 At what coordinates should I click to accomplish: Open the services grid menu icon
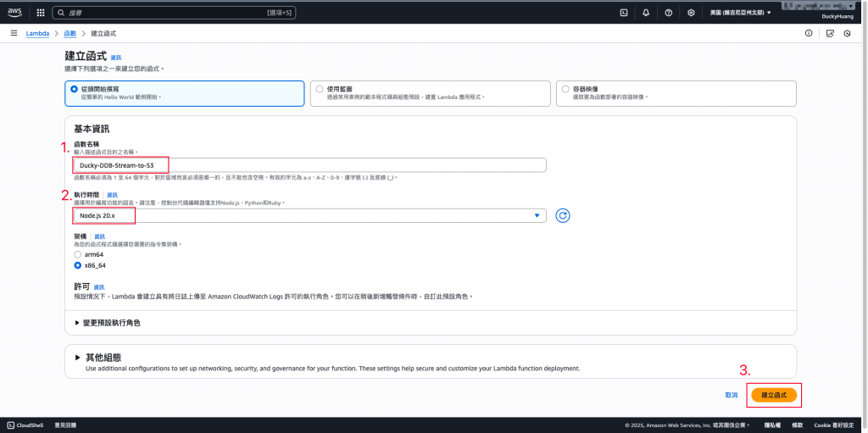[x=41, y=12]
